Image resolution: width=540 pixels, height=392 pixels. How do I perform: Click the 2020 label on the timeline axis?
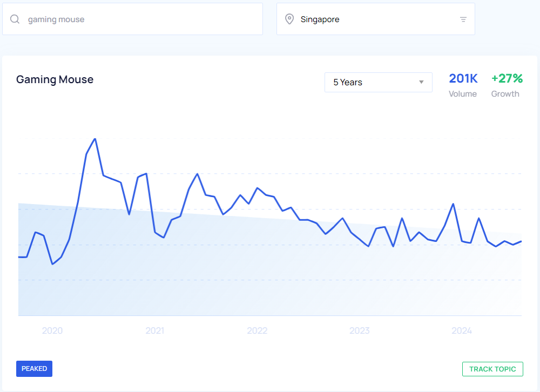tap(52, 330)
